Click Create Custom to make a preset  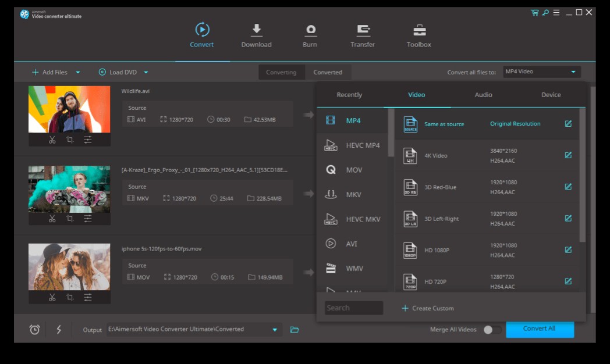click(428, 308)
